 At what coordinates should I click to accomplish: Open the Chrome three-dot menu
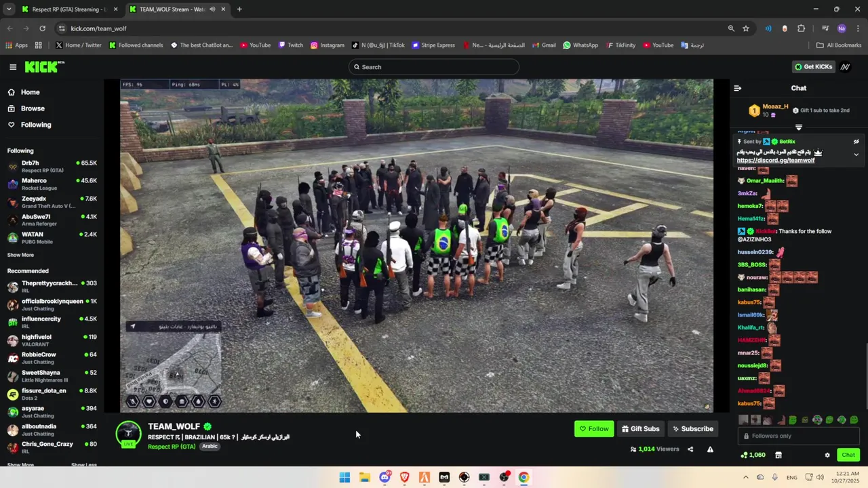(858, 28)
